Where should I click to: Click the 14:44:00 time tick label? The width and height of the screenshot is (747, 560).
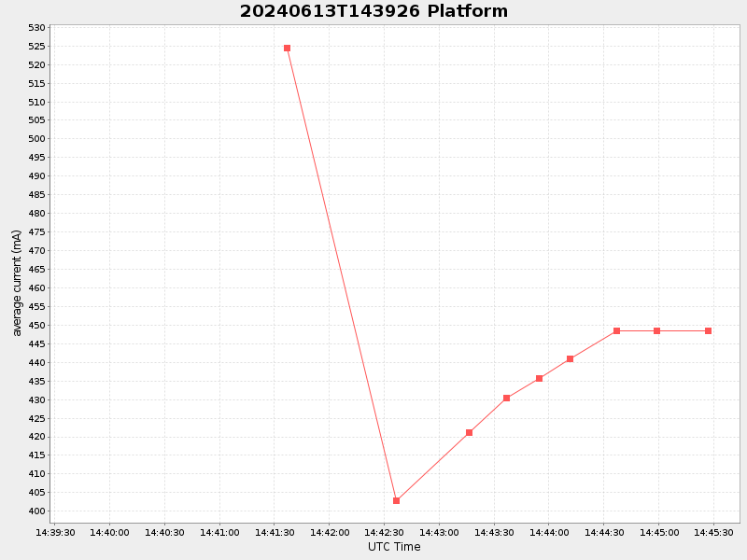pyautogui.click(x=549, y=532)
